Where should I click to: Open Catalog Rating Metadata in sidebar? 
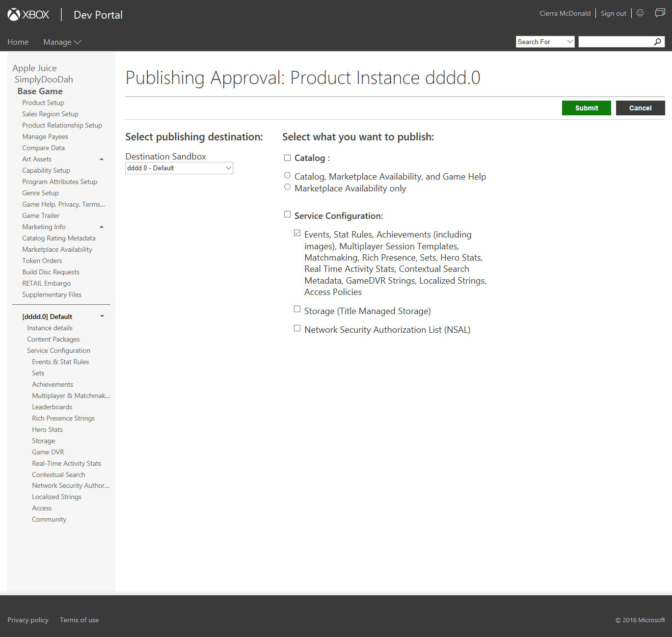point(59,238)
